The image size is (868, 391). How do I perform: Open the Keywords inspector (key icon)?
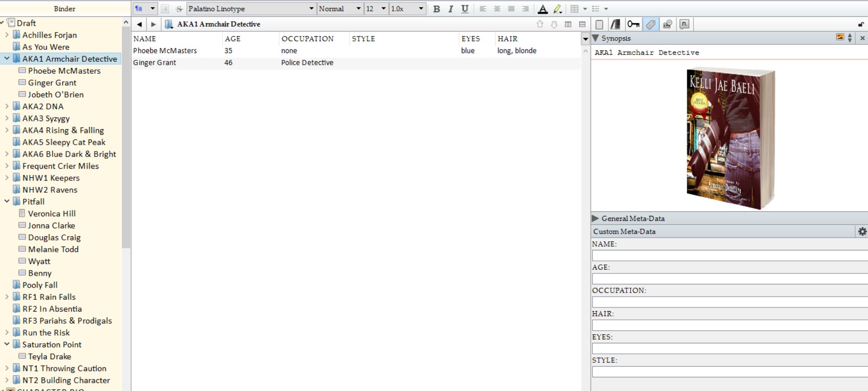[x=633, y=24]
